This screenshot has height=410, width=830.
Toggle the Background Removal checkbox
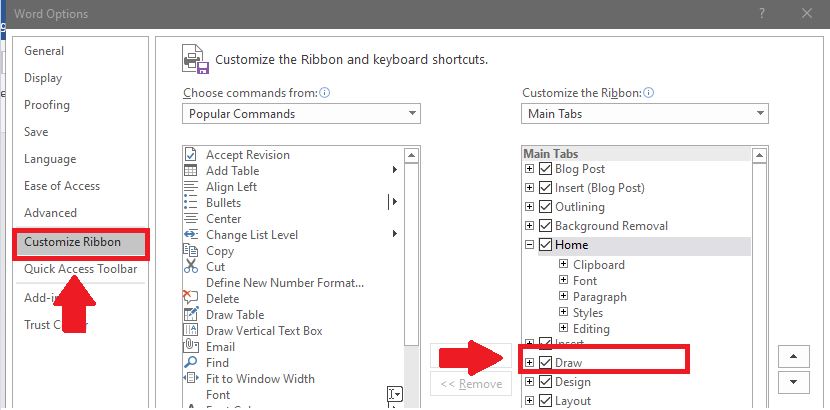[545, 226]
